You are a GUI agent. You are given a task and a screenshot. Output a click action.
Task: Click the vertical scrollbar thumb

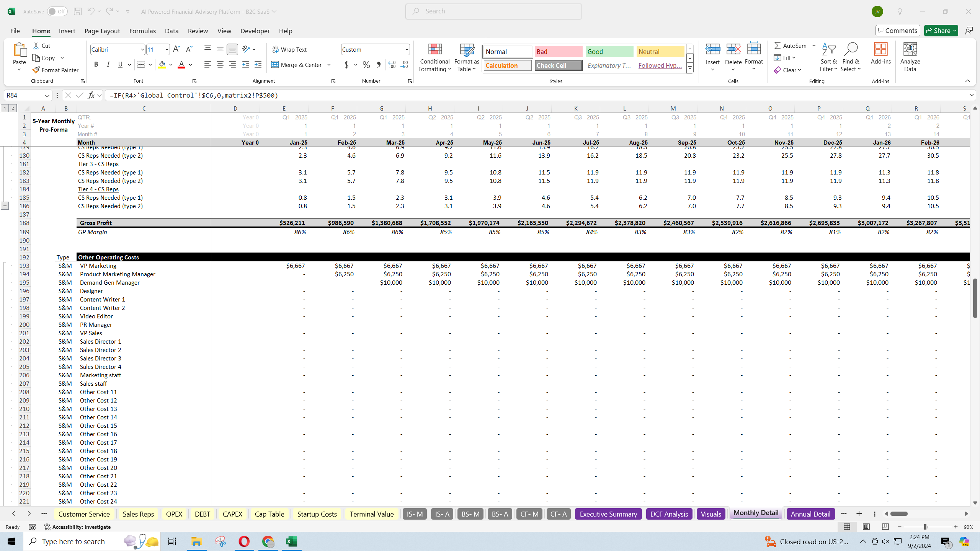[975, 298]
